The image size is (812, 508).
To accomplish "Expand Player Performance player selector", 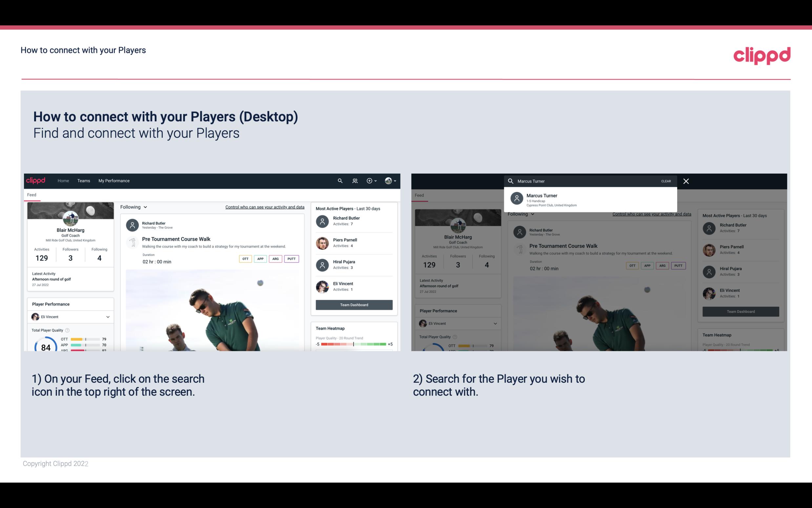I will click(108, 317).
